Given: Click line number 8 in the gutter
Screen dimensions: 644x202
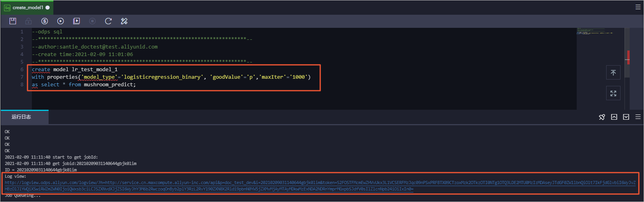Looking at the screenshot, I should (x=22, y=84).
